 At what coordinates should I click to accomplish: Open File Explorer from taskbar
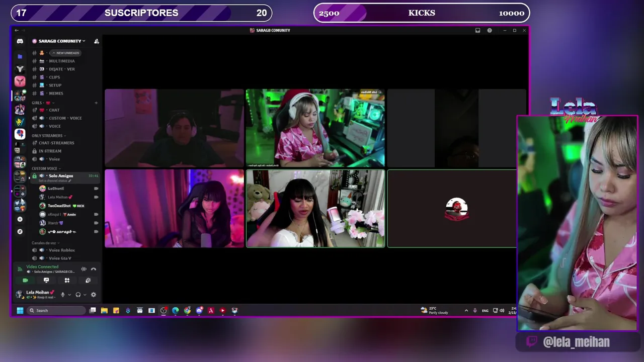[104, 310]
